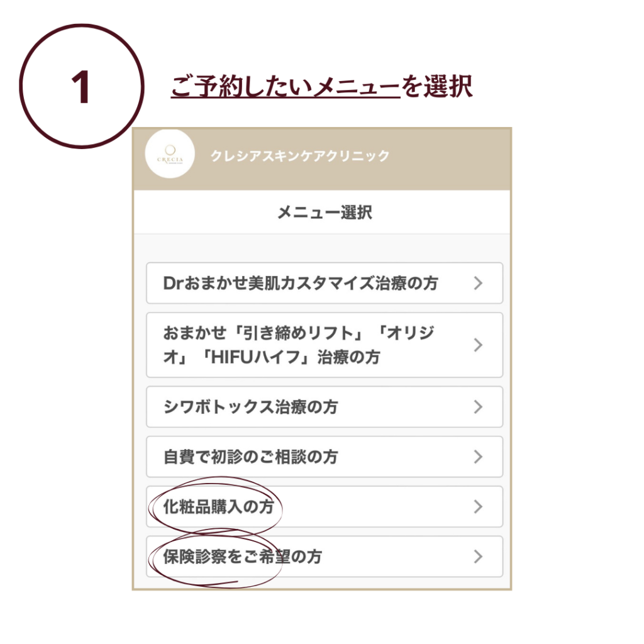
Task: Click chevron arrow on 自費で初診 row
Action: (x=478, y=457)
